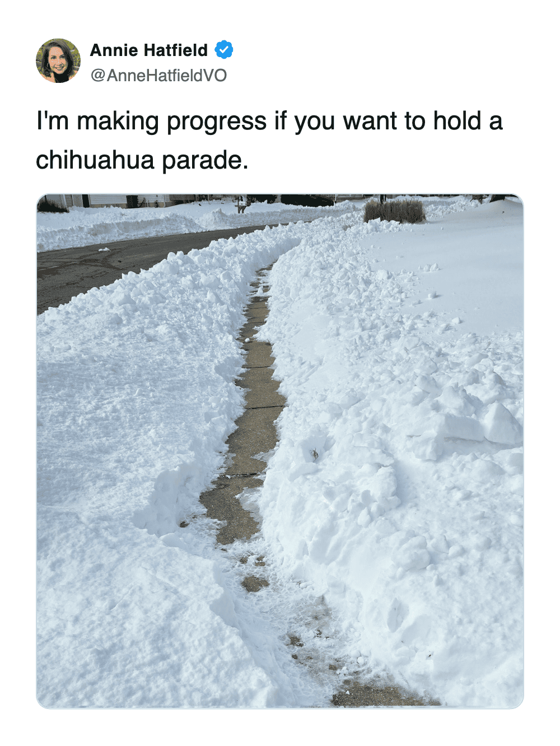Click the small twig poking through the snow
This screenshot has width=560, height=746.
click(x=314, y=453)
